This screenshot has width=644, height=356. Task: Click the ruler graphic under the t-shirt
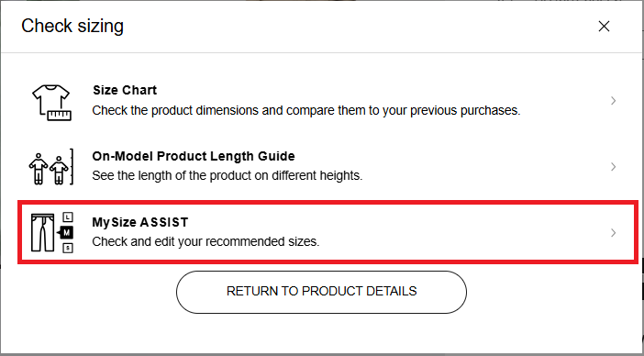(x=60, y=116)
